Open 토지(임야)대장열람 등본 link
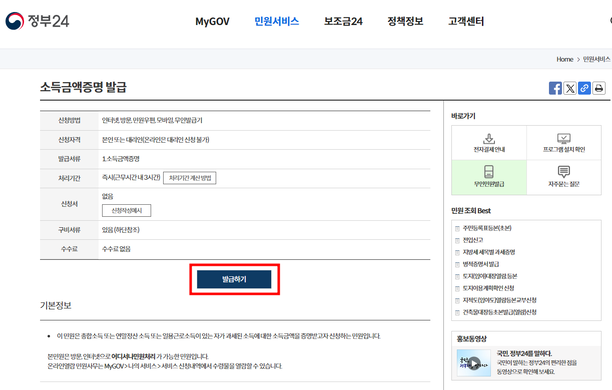The width and height of the screenshot is (612, 390). pos(490,276)
